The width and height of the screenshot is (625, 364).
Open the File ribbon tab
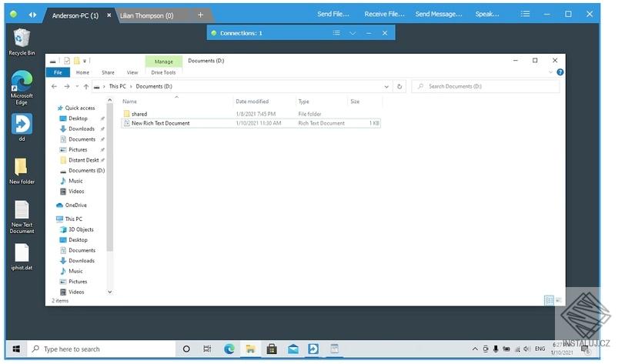58,72
